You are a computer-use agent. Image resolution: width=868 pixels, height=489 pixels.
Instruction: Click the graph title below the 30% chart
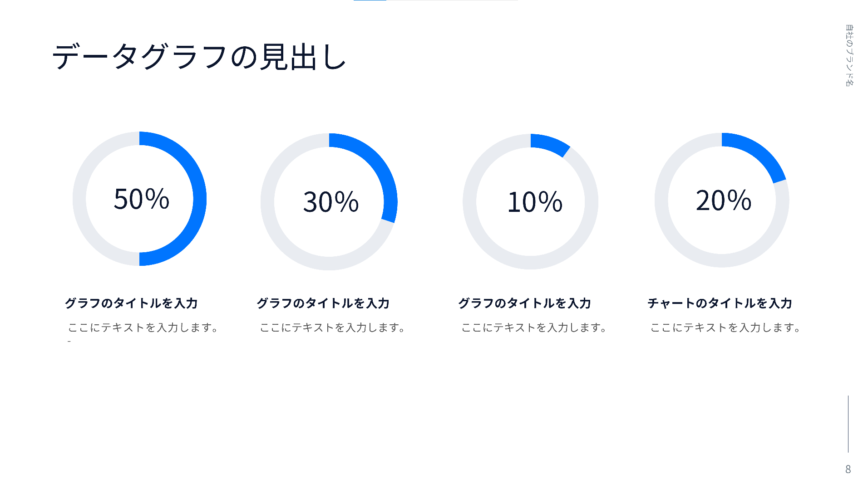(x=323, y=303)
